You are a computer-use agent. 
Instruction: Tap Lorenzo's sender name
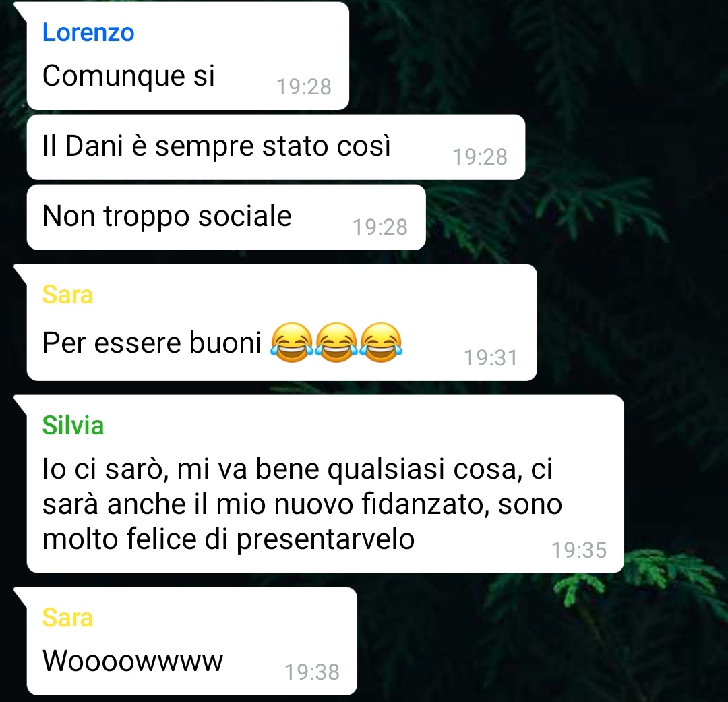[x=88, y=32]
